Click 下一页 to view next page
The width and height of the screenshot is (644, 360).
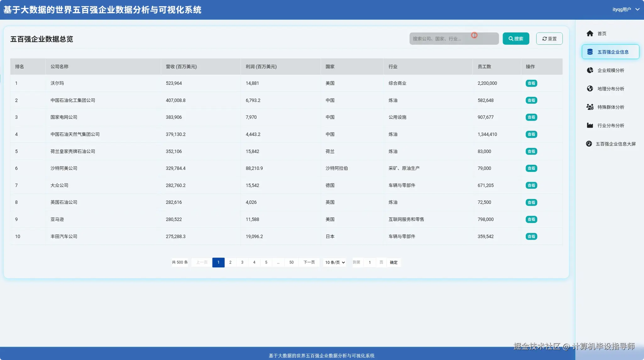pyautogui.click(x=309, y=262)
